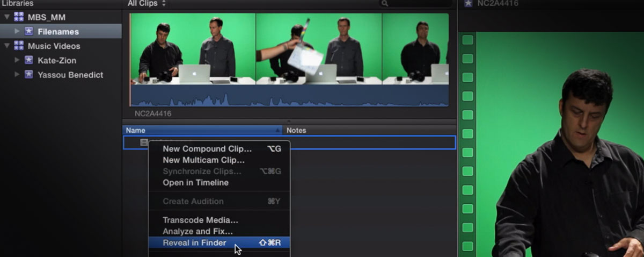644x257 pixels.
Task: Click the clip icon in list row
Action: click(144, 142)
